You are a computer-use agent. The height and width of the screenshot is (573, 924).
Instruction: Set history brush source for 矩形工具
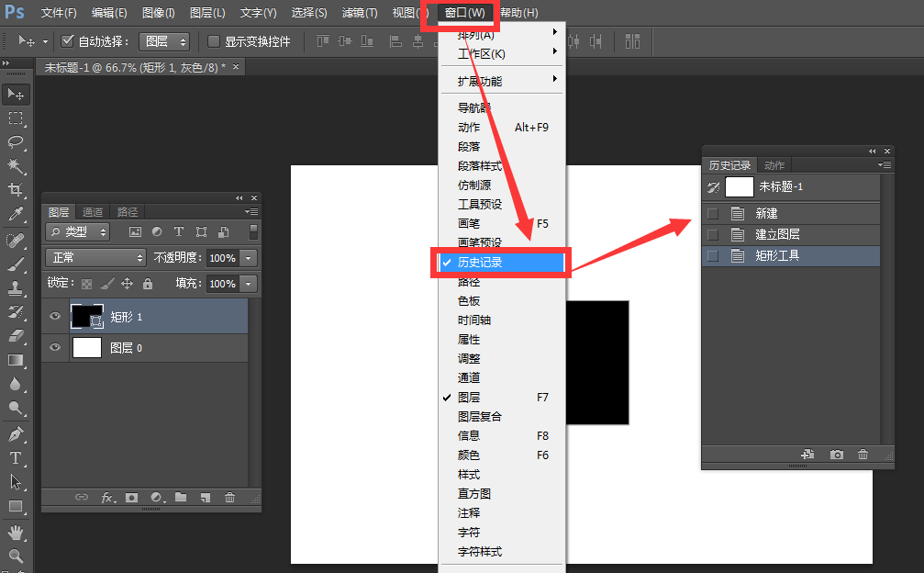712,256
